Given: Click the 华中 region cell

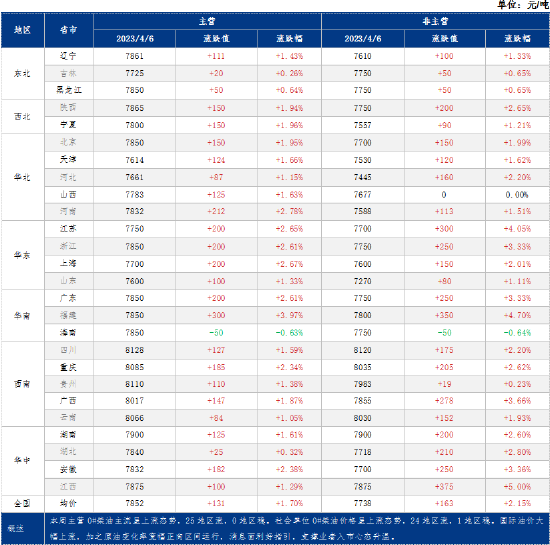Looking at the screenshot, I should coord(22,460).
